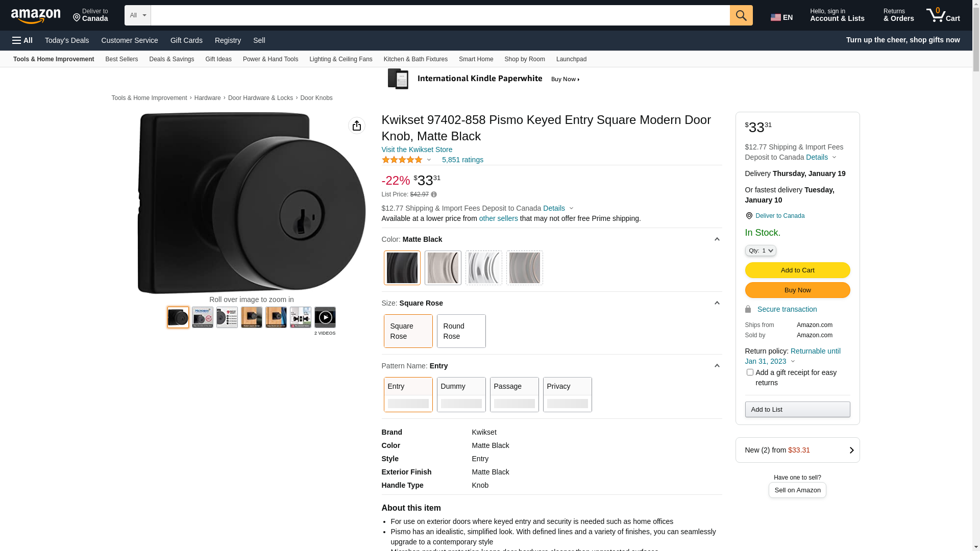
Task: Choose the Satin Nickel color swatch
Action: tap(443, 268)
